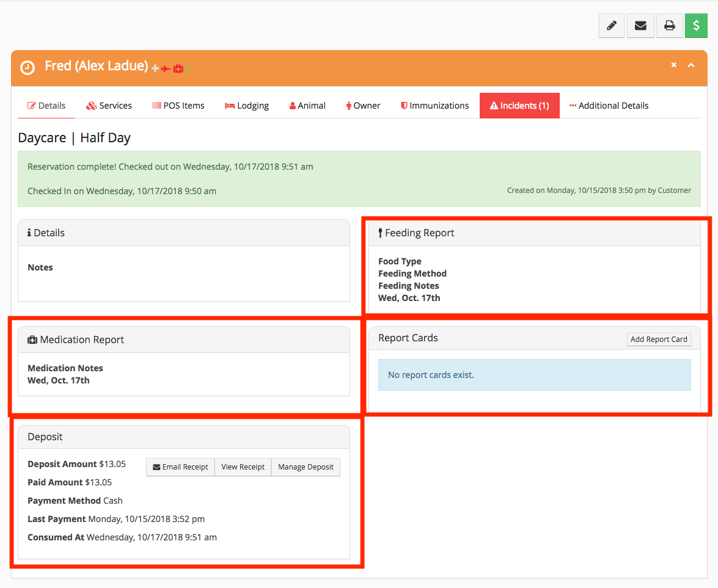Click the Feeding Method label
The height and width of the screenshot is (588, 718).
click(x=412, y=273)
